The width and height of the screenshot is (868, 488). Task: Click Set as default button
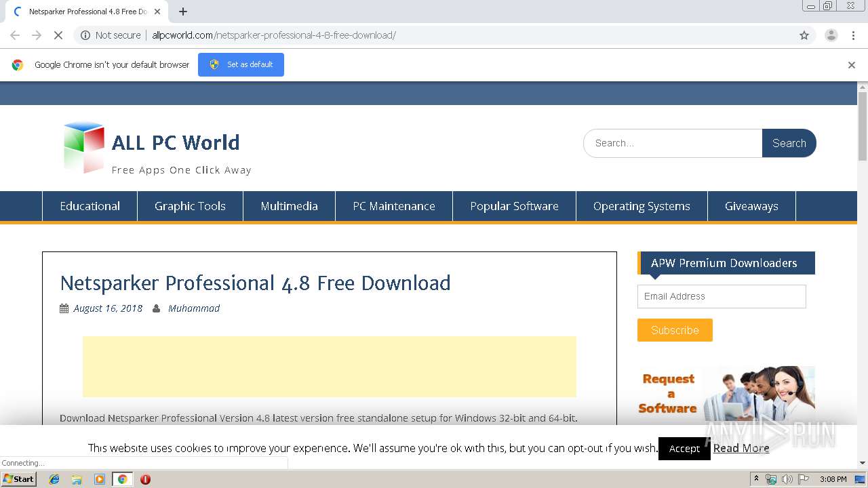(x=241, y=64)
